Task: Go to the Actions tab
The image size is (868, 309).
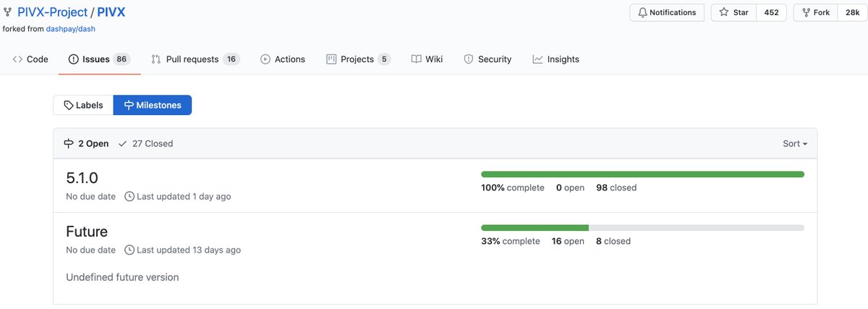Action: [283, 59]
